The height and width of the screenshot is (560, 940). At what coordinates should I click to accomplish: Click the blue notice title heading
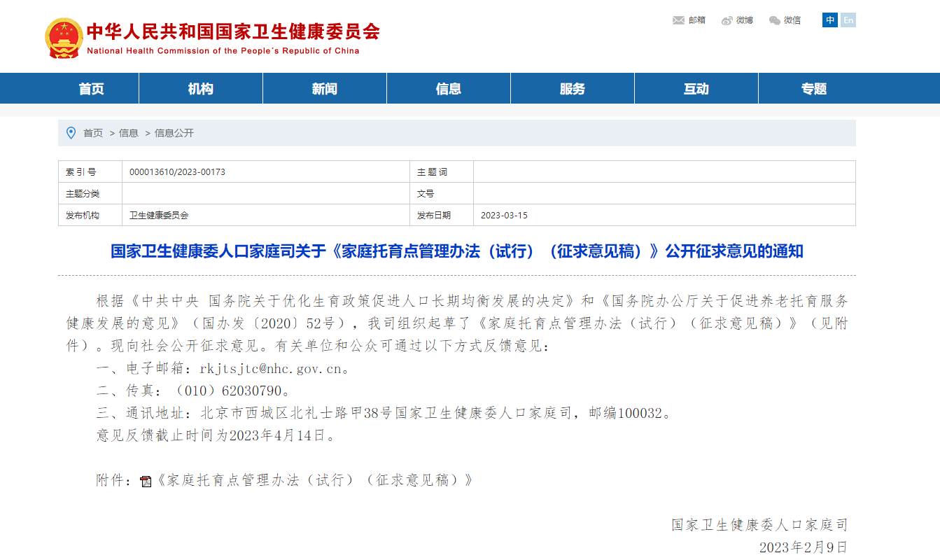tap(456, 251)
